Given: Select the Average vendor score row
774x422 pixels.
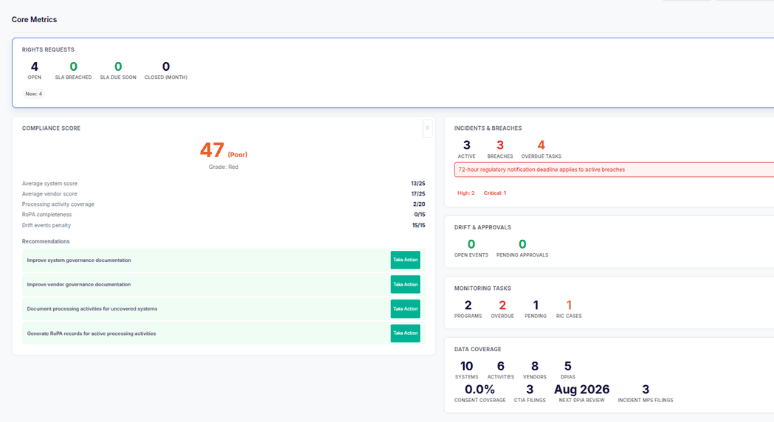Looking at the screenshot, I should pyautogui.click(x=224, y=194).
